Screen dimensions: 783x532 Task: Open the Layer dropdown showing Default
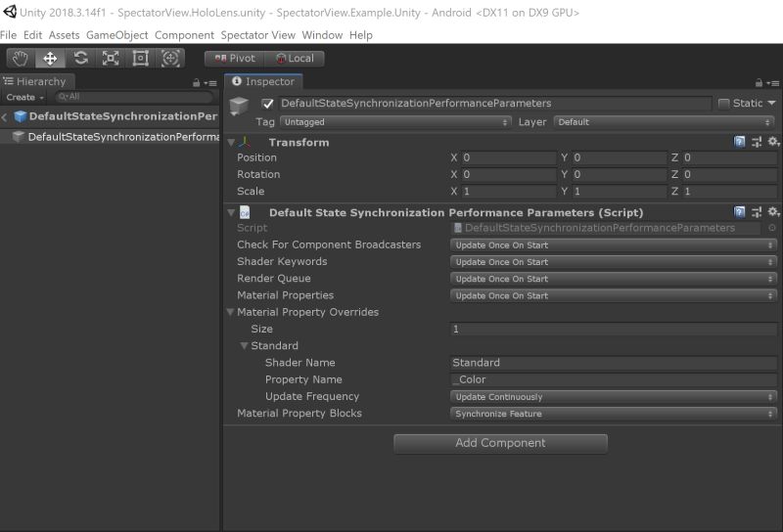pyautogui.click(x=665, y=122)
